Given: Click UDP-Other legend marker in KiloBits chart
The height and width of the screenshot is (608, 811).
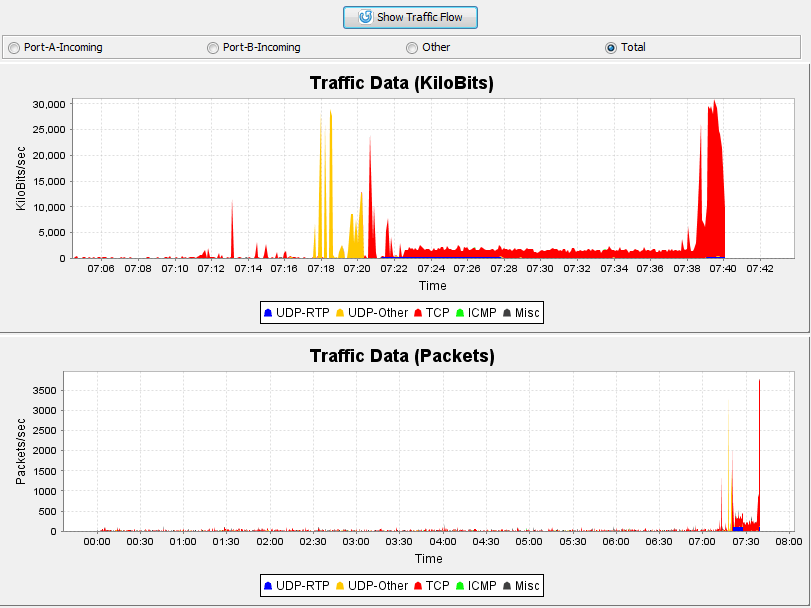Looking at the screenshot, I should point(340,313).
